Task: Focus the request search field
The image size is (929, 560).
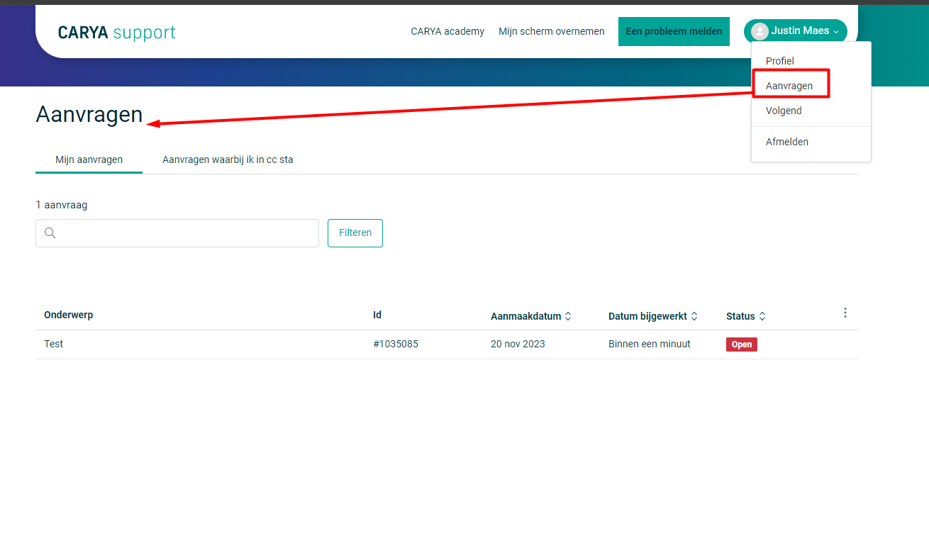Action: pyautogui.click(x=177, y=233)
